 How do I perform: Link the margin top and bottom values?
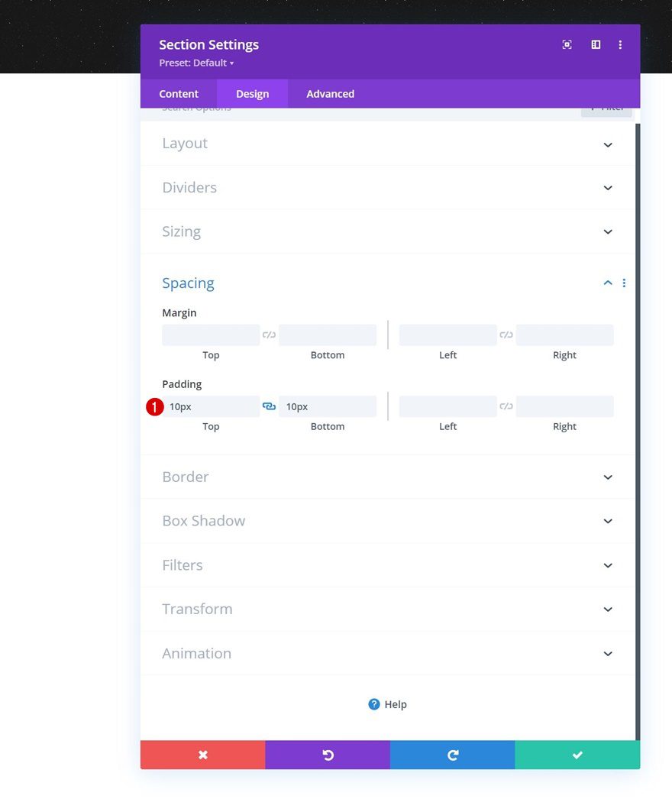[269, 335]
